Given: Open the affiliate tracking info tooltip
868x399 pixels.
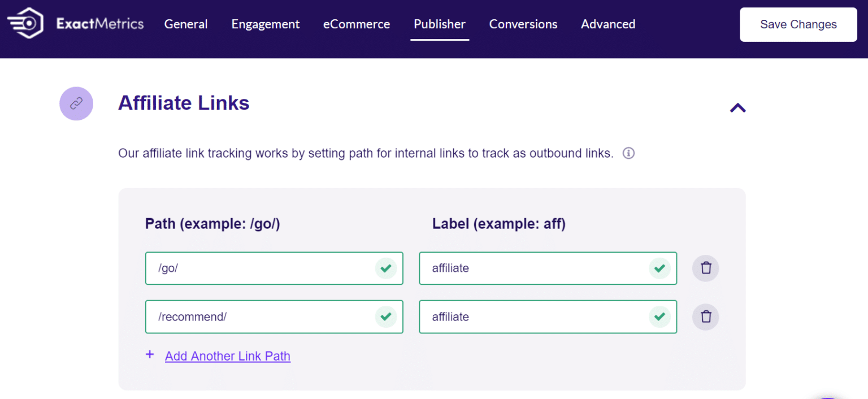Looking at the screenshot, I should click(628, 153).
